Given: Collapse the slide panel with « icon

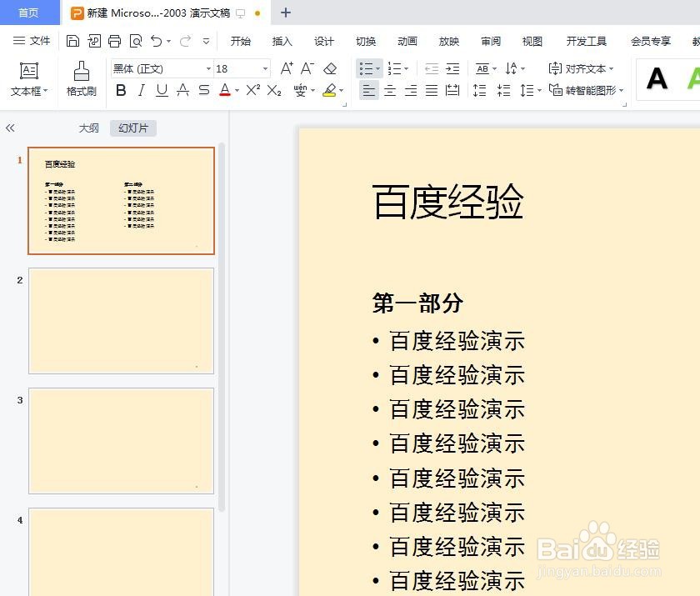Looking at the screenshot, I should pyautogui.click(x=10, y=128).
